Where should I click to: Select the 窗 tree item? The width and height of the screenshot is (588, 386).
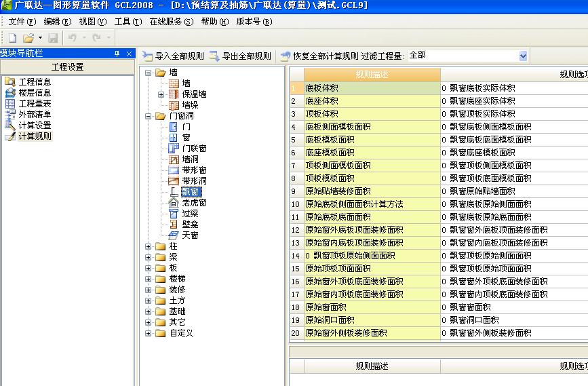(x=186, y=138)
